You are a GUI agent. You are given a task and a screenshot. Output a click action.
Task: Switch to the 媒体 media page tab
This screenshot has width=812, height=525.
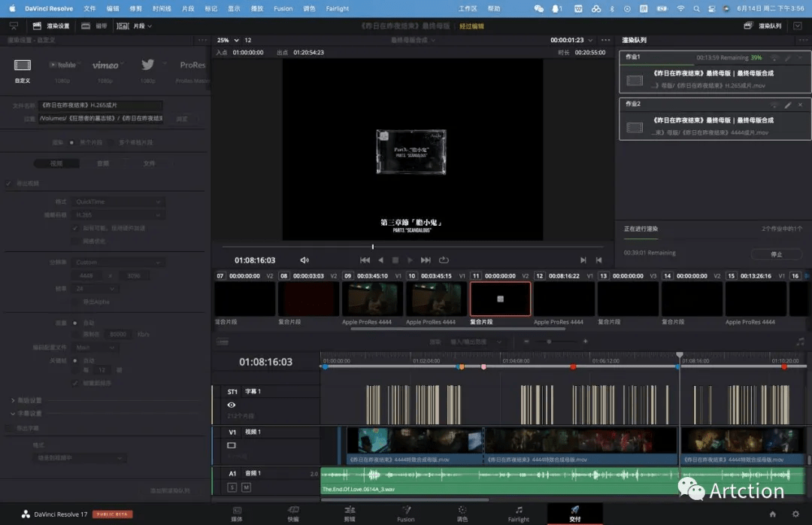coord(237,514)
